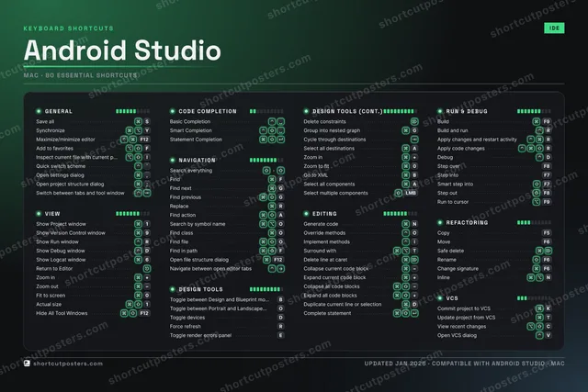Click MAC · 80 ESSENTIAL SHORTCUTS subtitle
The width and height of the screenshot is (588, 392).
tap(80, 75)
